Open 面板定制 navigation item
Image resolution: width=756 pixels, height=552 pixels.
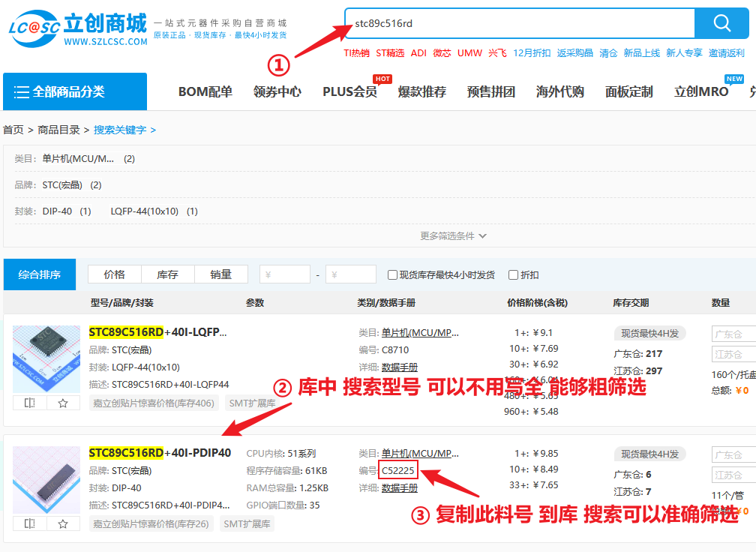(x=628, y=91)
